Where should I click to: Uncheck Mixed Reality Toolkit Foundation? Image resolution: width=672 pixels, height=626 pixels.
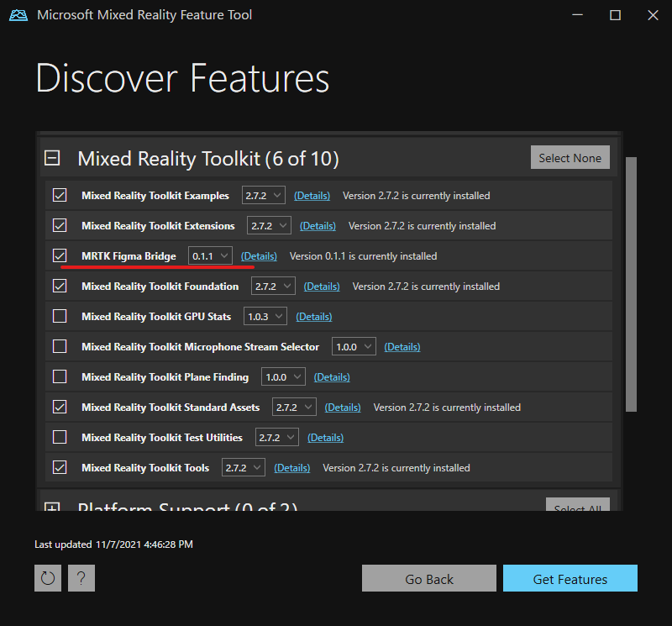[x=60, y=286]
